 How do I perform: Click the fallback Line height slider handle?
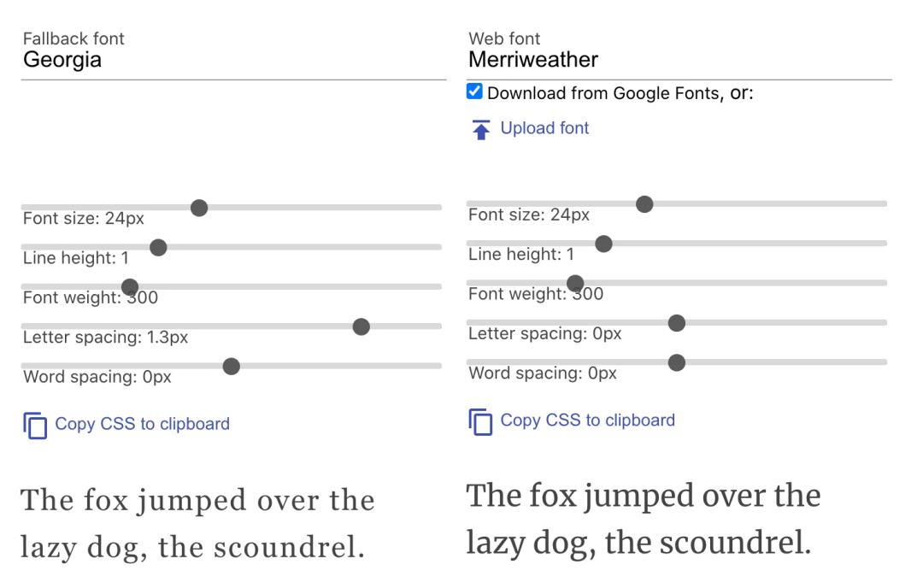pos(158,248)
